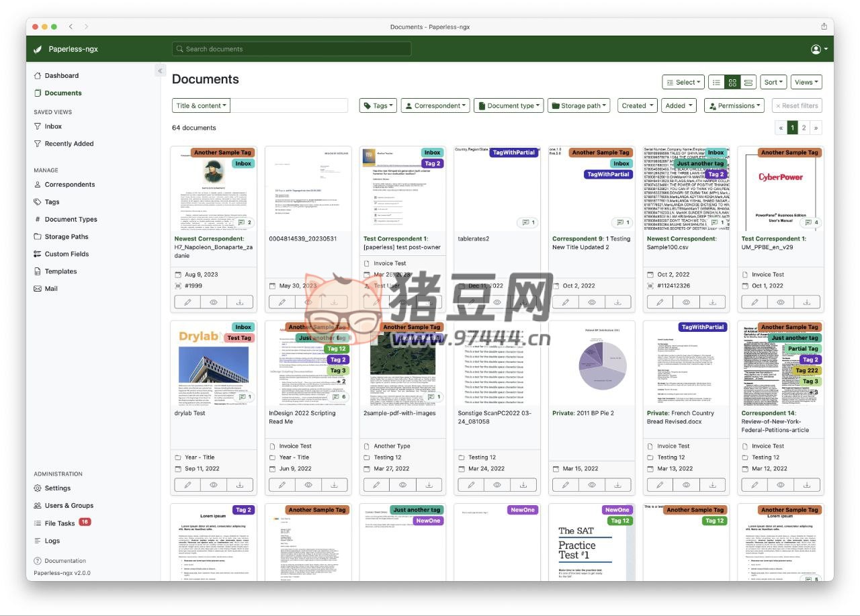Image resolution: width=860 pixels, height=616 pixels.
Task: Click the next page arrow button
Action: click(x=816, y=128)
